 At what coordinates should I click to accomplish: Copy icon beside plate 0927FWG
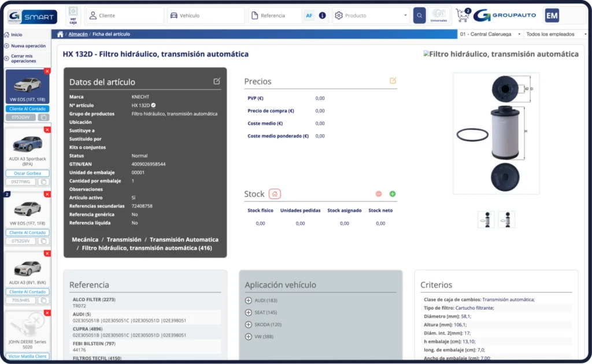click(x=44, y=182)
